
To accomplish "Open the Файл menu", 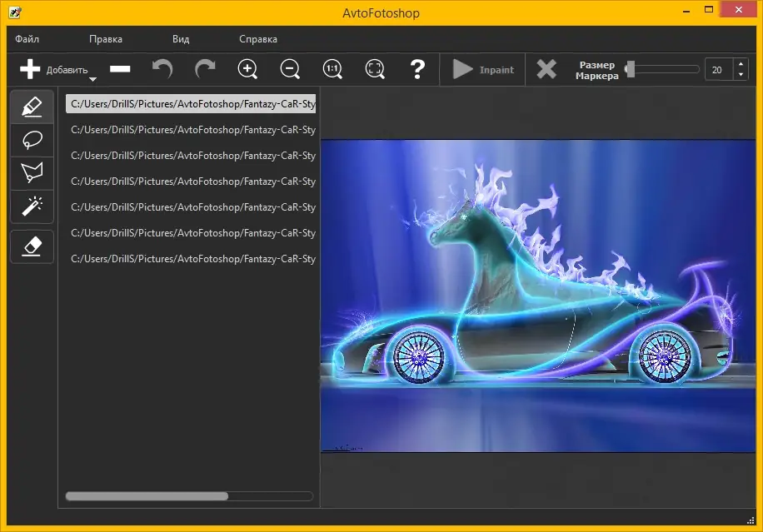I will (x=27, y=39).
